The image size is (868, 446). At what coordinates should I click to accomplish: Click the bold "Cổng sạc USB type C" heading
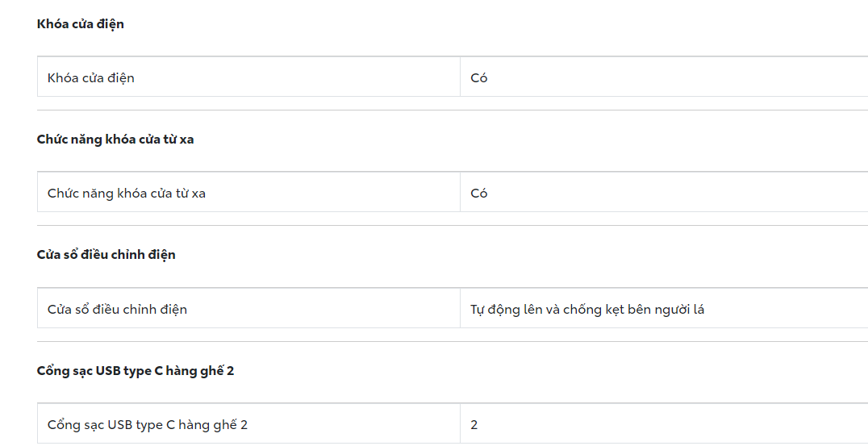click(x=136, y=371)
